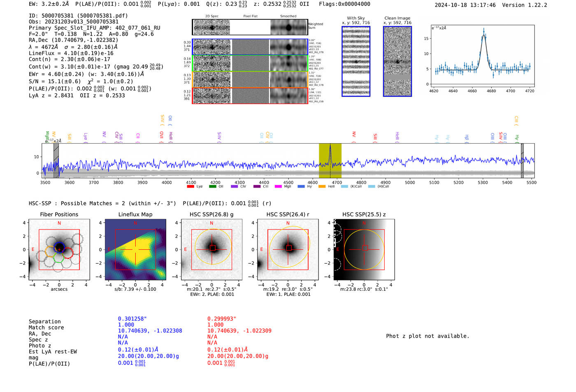
Task: Click the blue RA, Dec 10.740639, -1.022308
Action: [x=150, y=331]
